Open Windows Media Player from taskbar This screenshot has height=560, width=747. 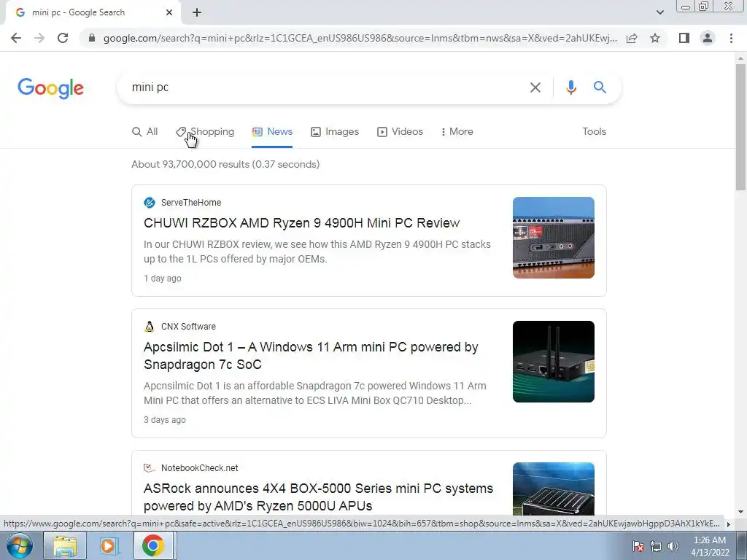coord(108,546)
